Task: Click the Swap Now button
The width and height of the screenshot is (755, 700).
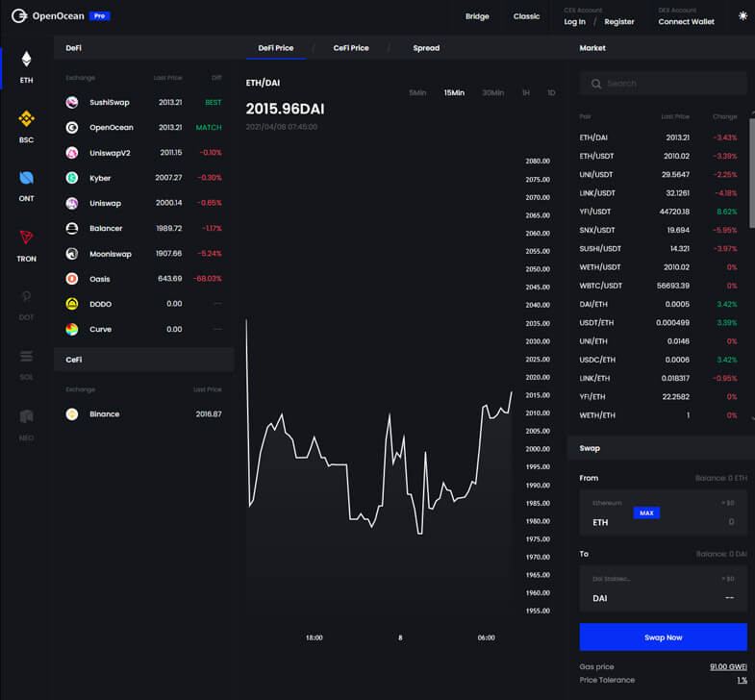Action: point(663,637)
